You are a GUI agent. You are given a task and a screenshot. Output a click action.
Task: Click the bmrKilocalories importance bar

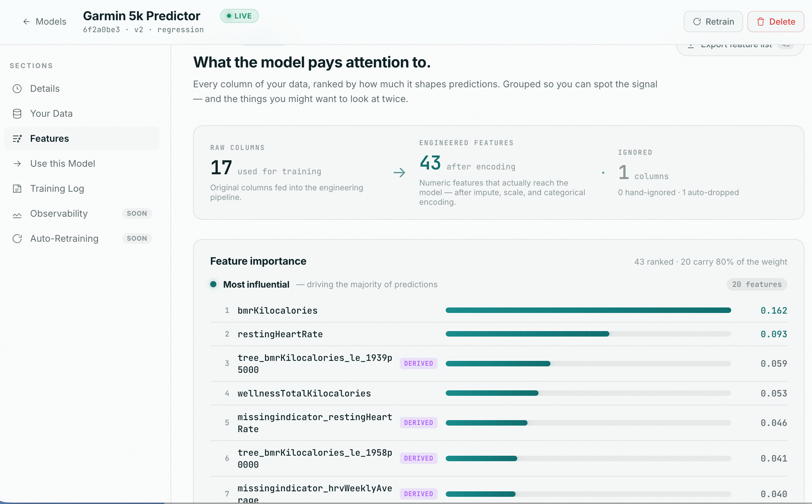588,310
